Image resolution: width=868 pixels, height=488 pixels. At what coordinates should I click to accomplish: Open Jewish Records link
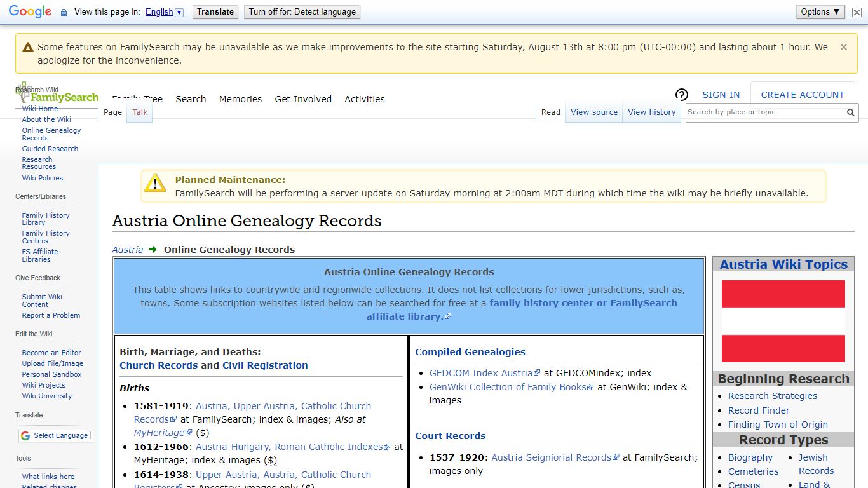(816, 464)
